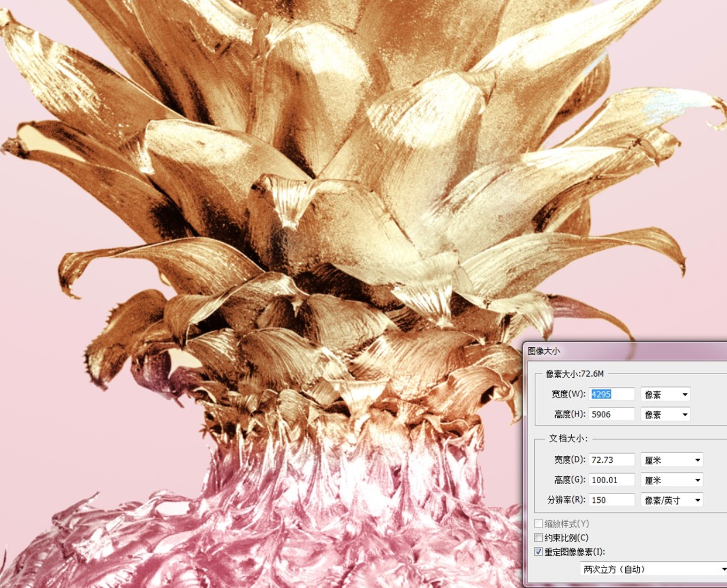Click the 文档大小 section label

[x=568, y=438]
